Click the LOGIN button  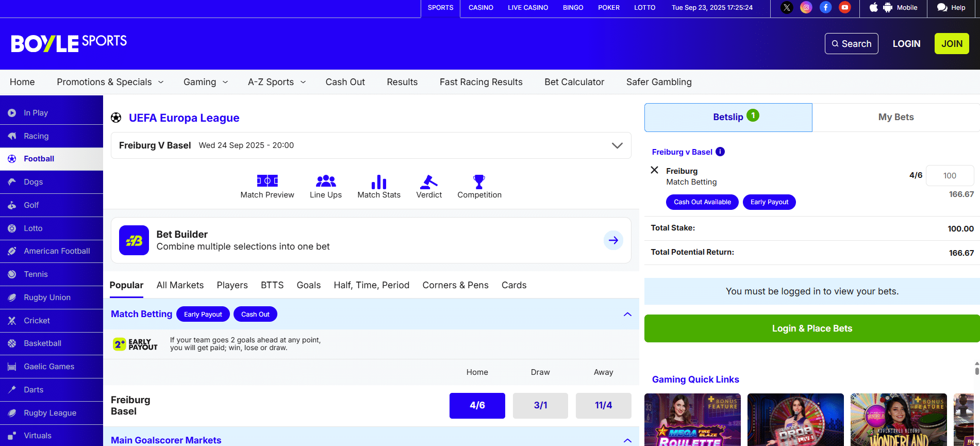point(906,44)
